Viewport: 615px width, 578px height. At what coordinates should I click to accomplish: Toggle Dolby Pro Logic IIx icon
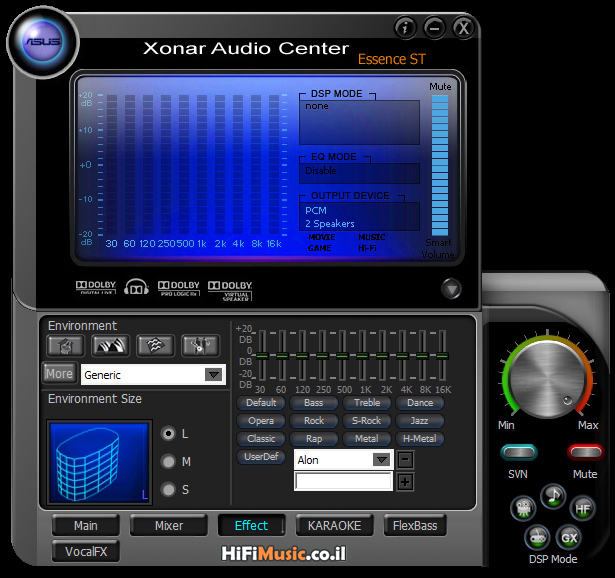[178, 288]
